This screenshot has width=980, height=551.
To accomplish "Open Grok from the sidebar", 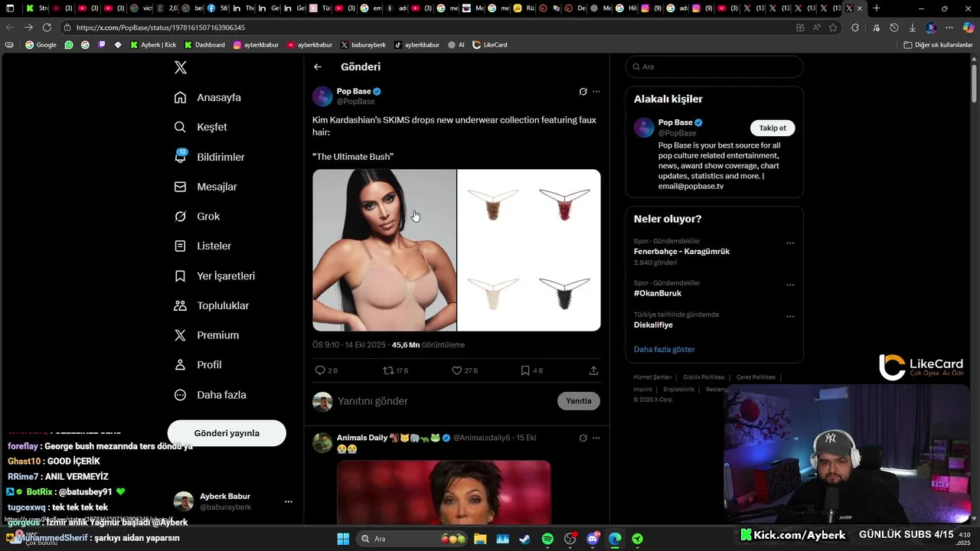I will pyautogui.click(x=198, y=217).
